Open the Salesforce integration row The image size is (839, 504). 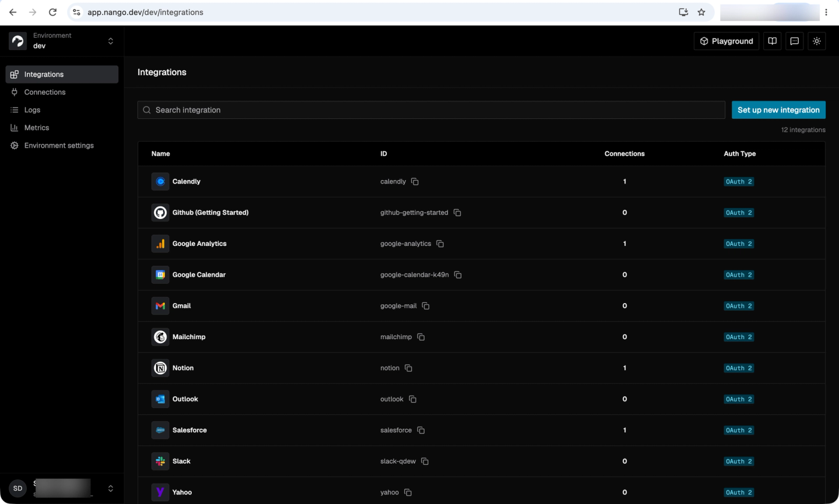(x=481, y=430)
